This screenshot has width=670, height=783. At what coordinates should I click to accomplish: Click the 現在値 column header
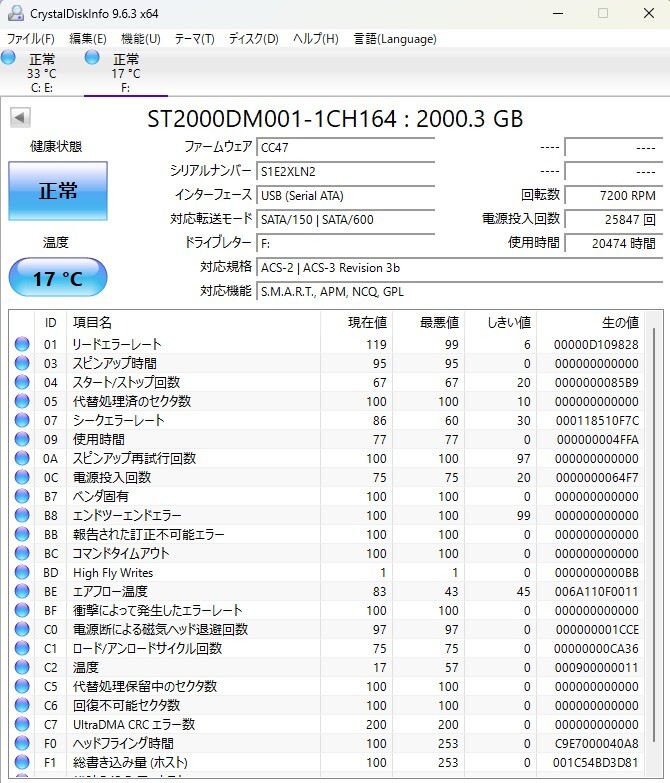point(356,322)
